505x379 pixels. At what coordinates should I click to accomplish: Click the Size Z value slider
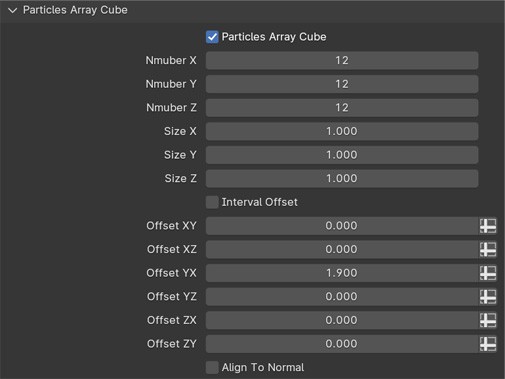pyautogui.click(x=342, y=179)
